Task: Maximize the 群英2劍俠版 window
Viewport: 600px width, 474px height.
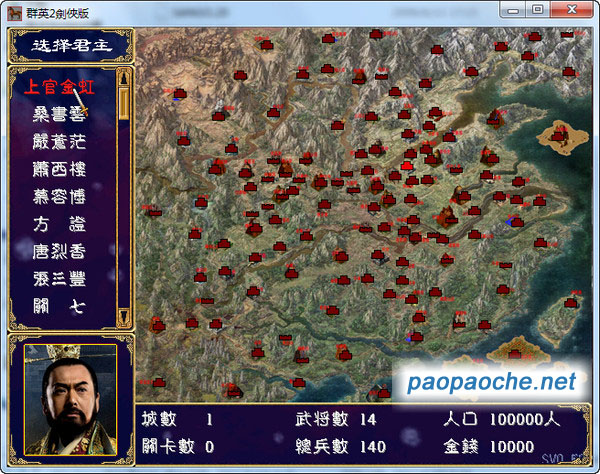Action: [x=538, y=10]
